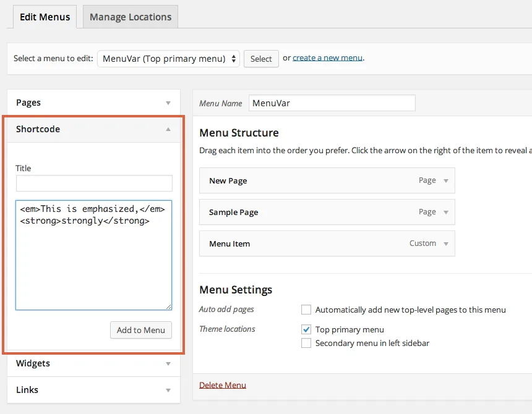Expand the Menu Item custom arrow
The height and width of the screenshot is (414, 532).
coord(446,243)
